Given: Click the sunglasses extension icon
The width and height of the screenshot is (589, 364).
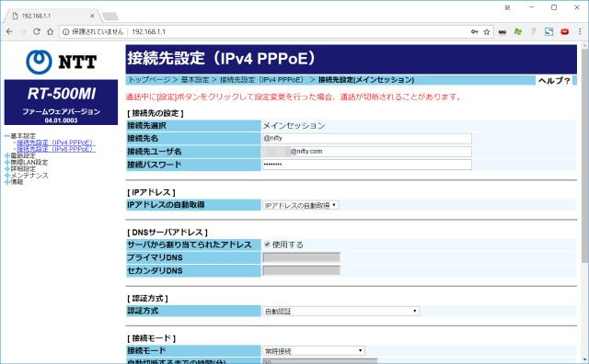Looking at the screenshot, I should pos(502,32).
